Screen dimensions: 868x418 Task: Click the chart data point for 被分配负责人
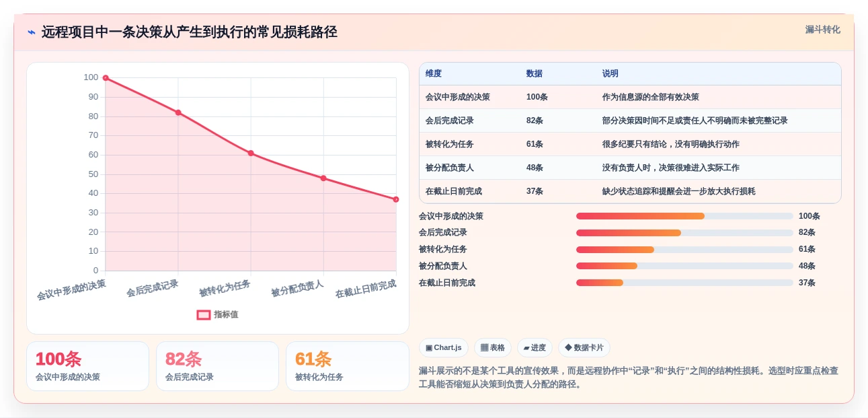click(x=323, y=178)
